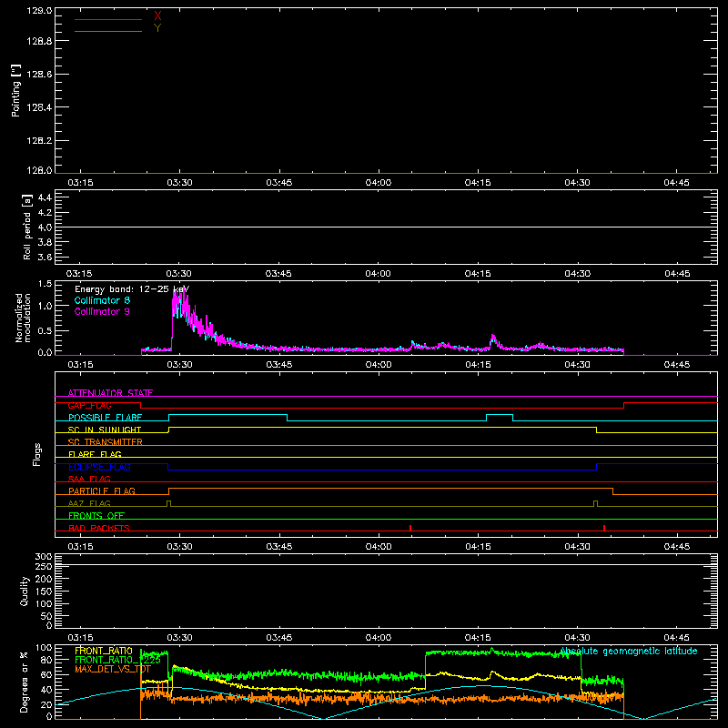This screenshot has height=728, width=728.
Task: Click 03:30 label under Pointing panel
Action: coord(179,183)
